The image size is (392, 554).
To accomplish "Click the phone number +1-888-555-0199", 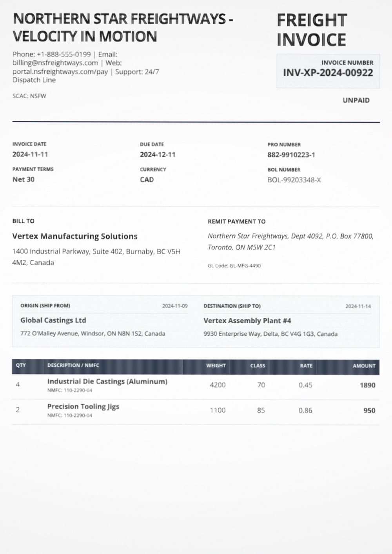I will coord(64,54).
